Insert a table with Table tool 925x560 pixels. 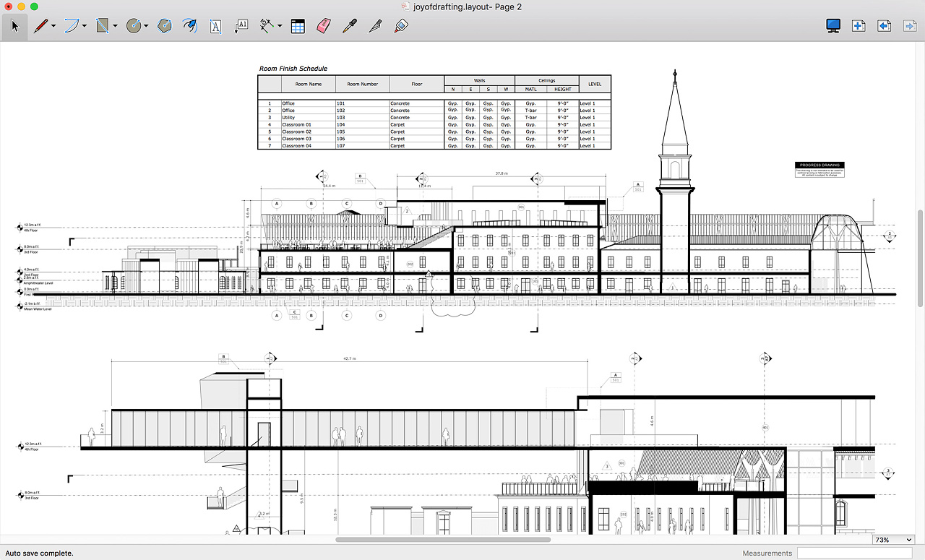pyautogui.click(x=298, y=26)
